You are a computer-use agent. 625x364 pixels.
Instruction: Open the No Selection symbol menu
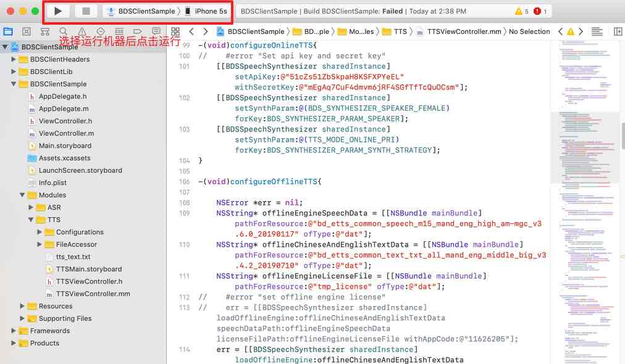(529, 31)
